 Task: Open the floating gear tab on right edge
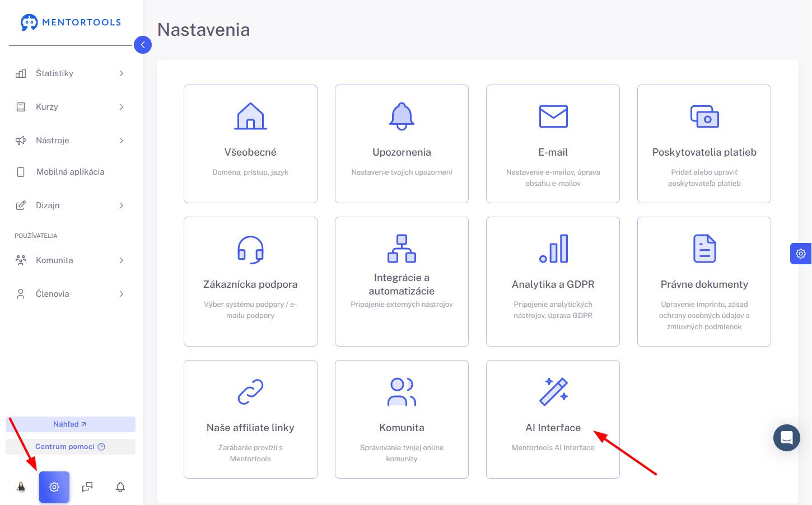(801, 254)
